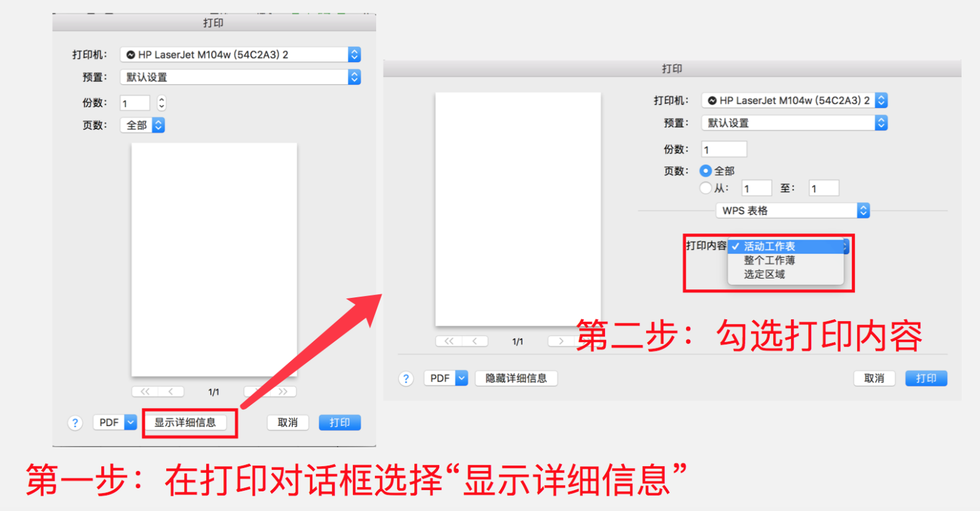980x511 pixels.
Task: Open 默认设置 presets dropdown in detailed dialog
Action: [795, 123]
